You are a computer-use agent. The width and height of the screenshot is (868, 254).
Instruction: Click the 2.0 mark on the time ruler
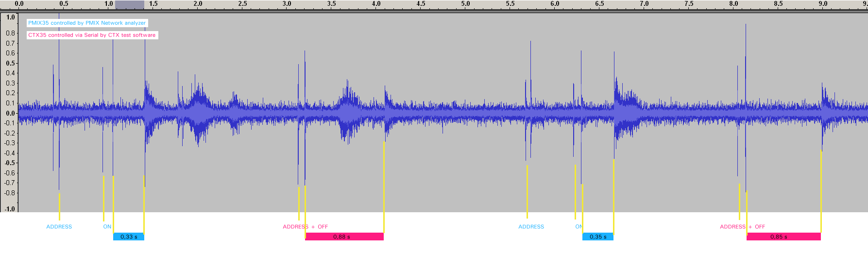click(198, 4)
